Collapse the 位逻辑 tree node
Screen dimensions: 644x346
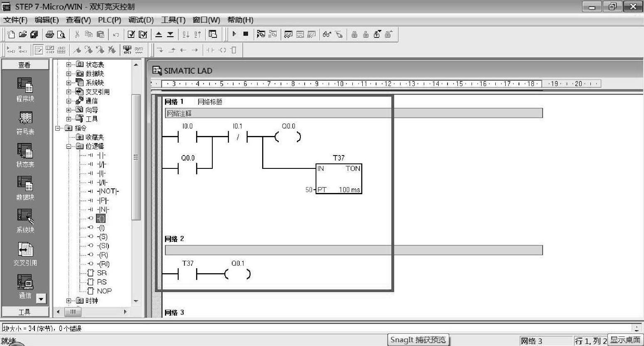pyautogui.click(x=69, y=146)
